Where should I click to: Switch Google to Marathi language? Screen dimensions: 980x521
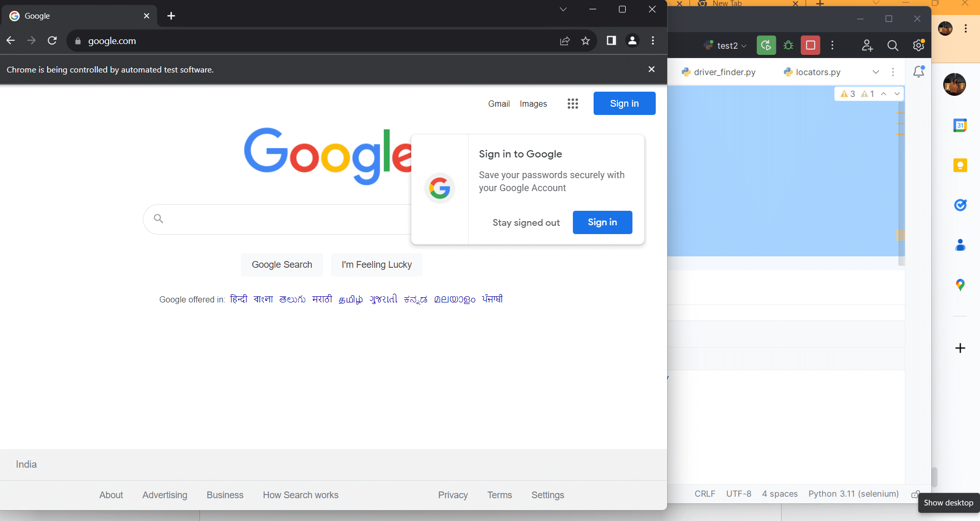click(x=322, y=299)
